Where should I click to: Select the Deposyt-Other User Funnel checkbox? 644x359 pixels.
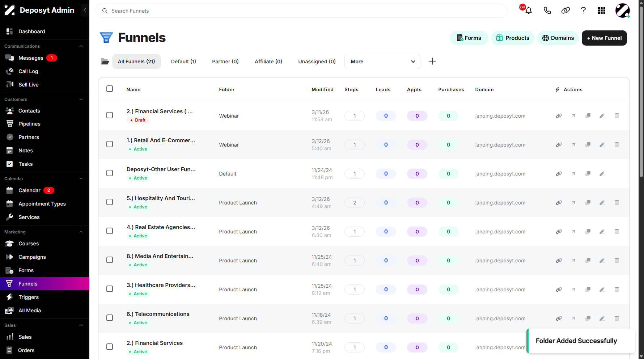110,173
